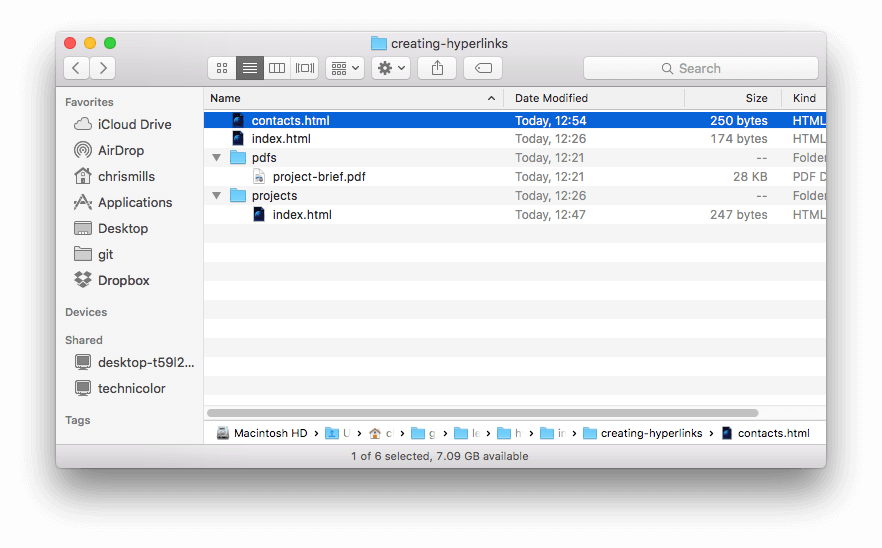Sort files by Size column header

coord(756,98)
